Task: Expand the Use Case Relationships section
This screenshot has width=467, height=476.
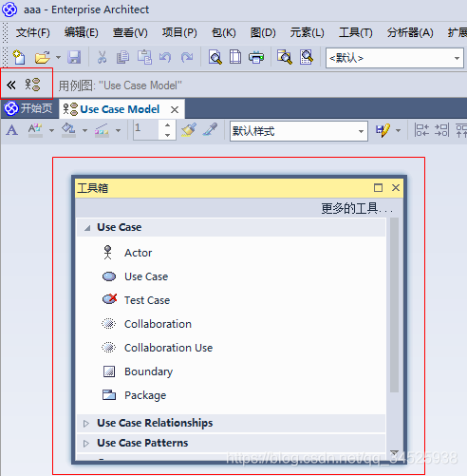Action: (x=86, y=424)
